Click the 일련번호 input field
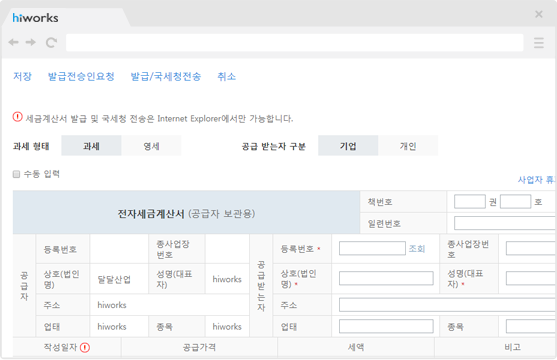Image resolution: width=557 pixels, height=360 pixels. 505,224
